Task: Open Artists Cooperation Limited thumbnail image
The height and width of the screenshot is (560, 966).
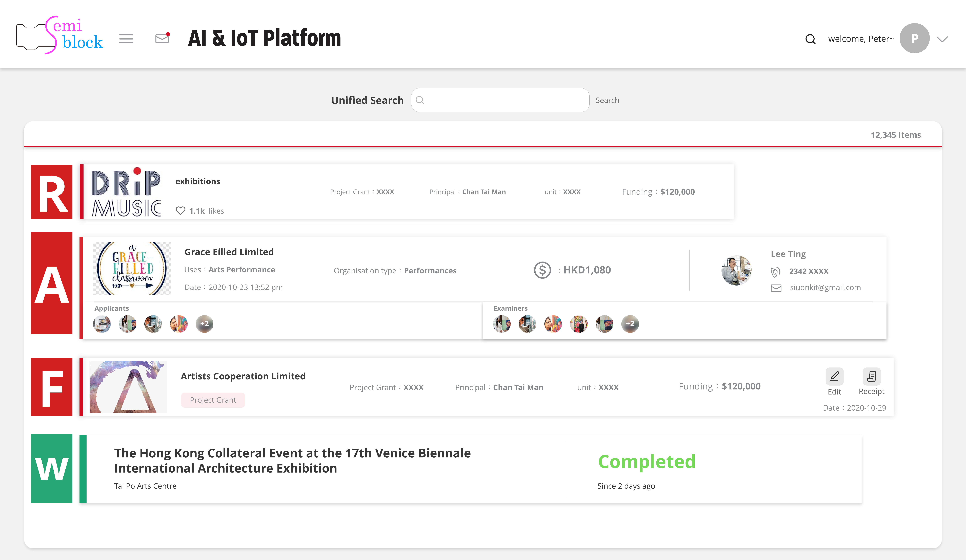Action: (x=128, y=387)
